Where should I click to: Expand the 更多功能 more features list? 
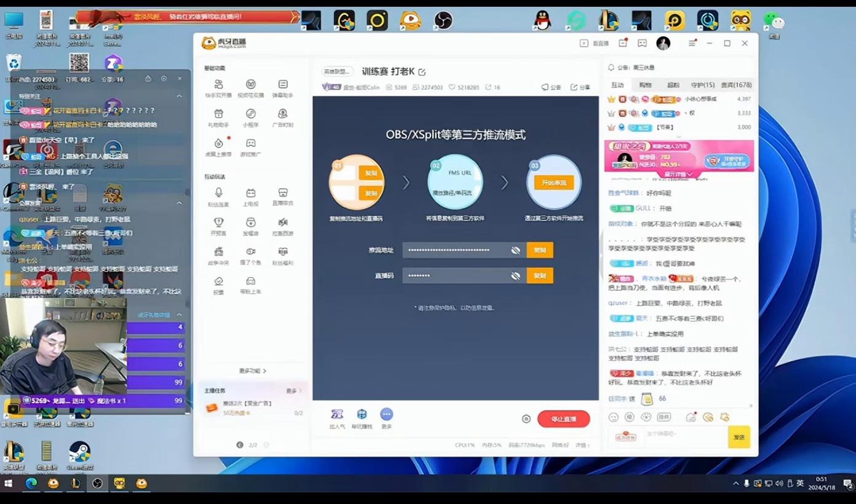click(252, 371)
